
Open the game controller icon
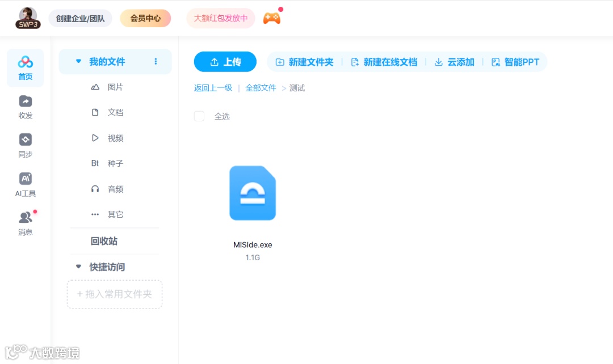click(272, 18)
